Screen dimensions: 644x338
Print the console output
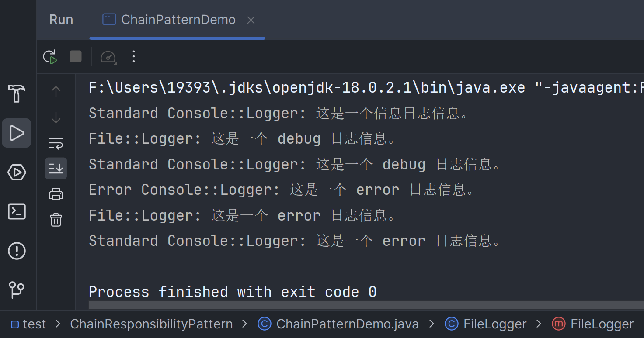click(56, 194)
